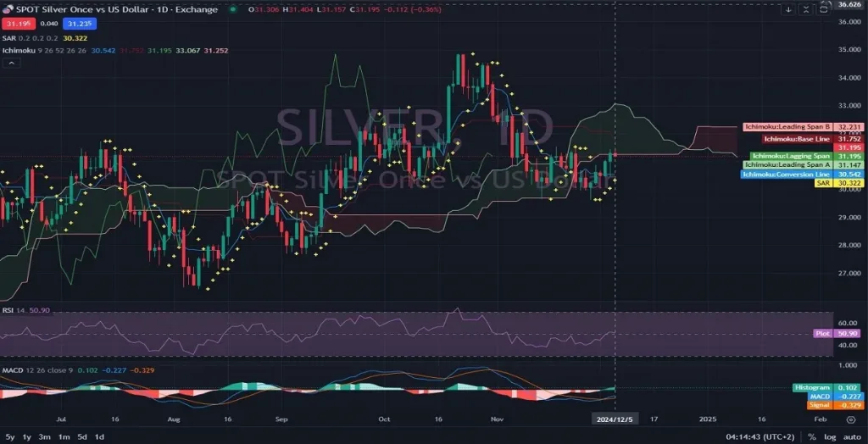Image resolution: width=868 pixels, height=444 pixels.
Task: Switch to 1y date range
Action: click(x=26, y=437)
